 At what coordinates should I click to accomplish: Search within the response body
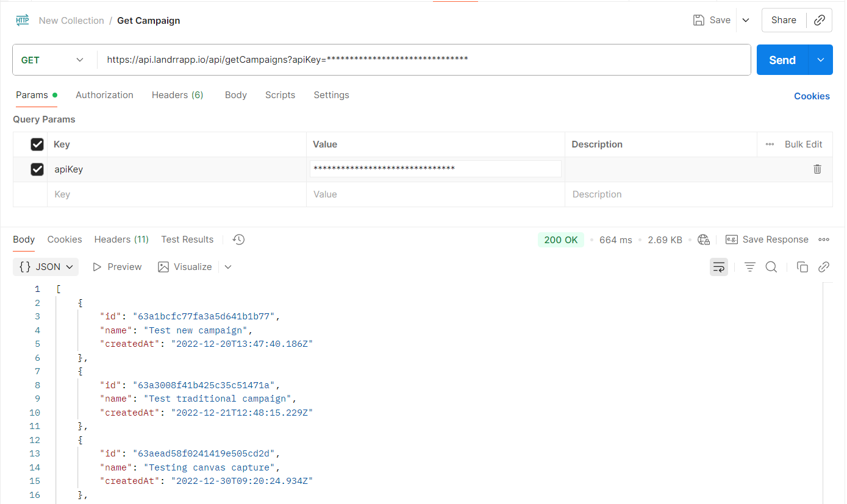tap(771, 267)
